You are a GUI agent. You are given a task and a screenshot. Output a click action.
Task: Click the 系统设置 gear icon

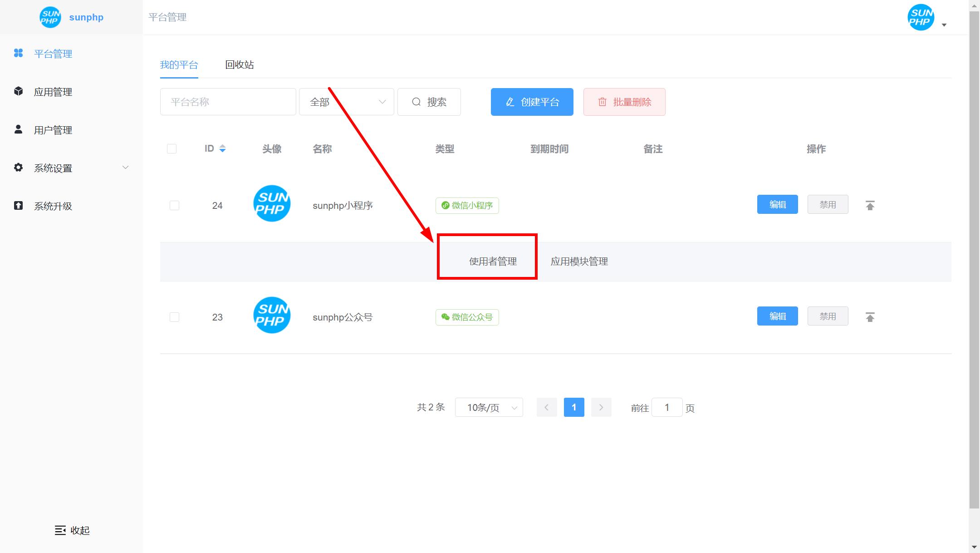click(18, 168)
